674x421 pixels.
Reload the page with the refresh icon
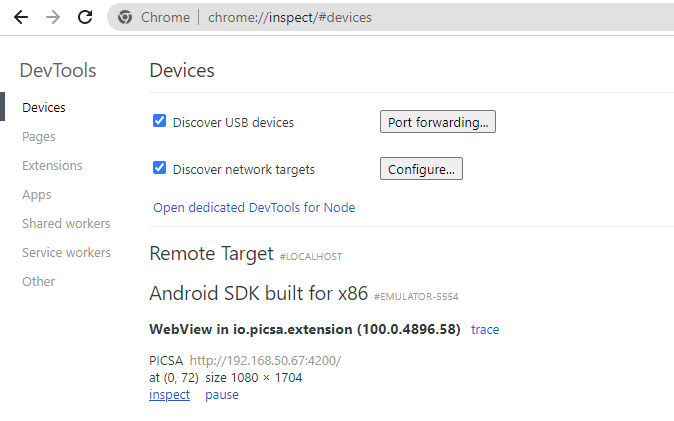[85, 17]
